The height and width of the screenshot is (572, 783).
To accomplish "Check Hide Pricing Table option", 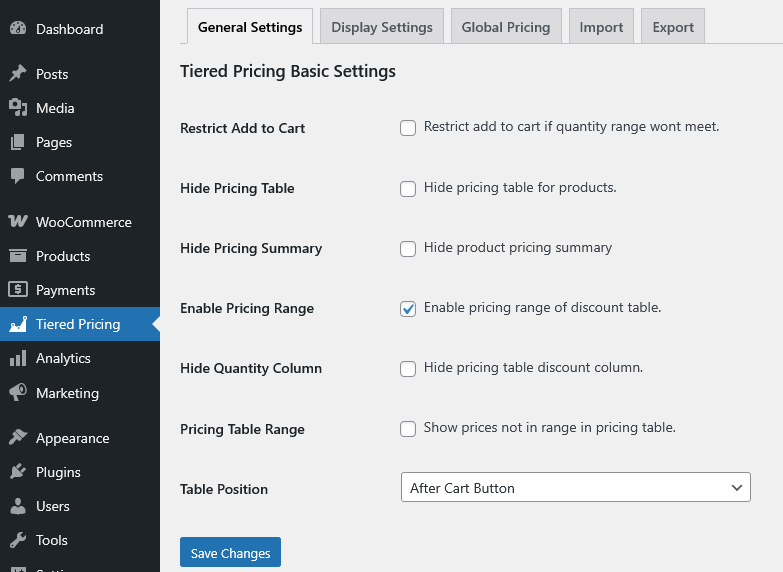I will [x=408, y=189].
